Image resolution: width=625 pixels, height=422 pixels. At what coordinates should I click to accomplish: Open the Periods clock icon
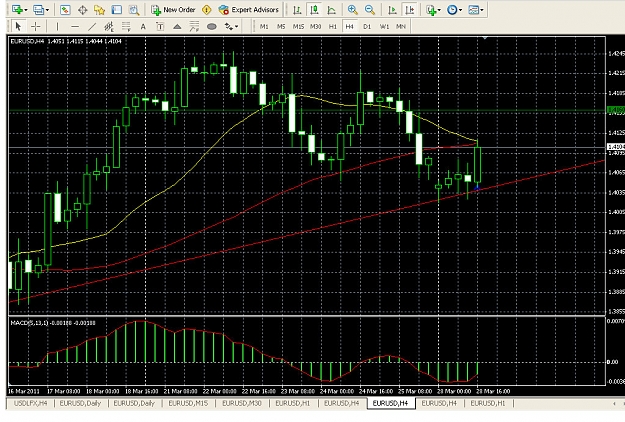452,10
